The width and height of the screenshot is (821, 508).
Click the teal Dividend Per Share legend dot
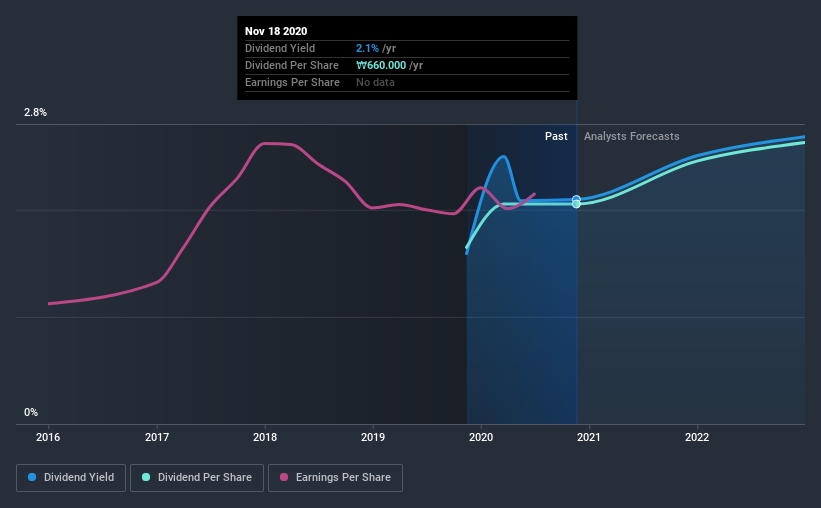pos(146,477)
